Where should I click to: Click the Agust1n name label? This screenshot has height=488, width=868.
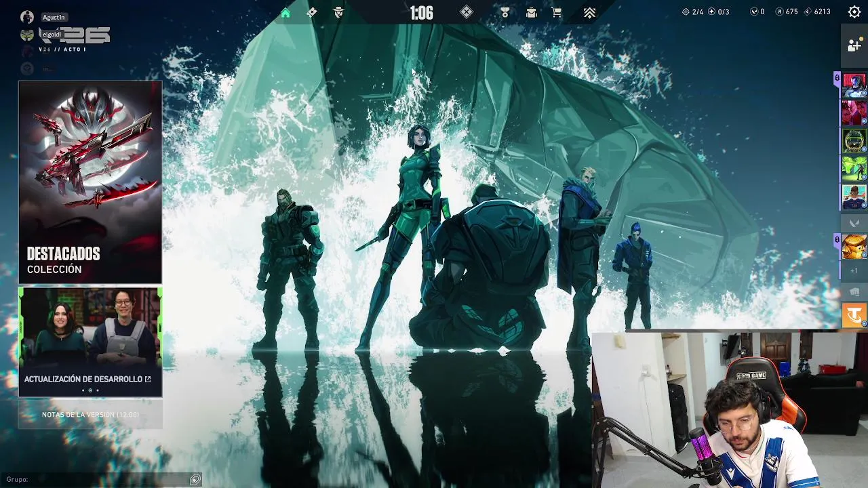pyautogui.click(x=54, y=18)
